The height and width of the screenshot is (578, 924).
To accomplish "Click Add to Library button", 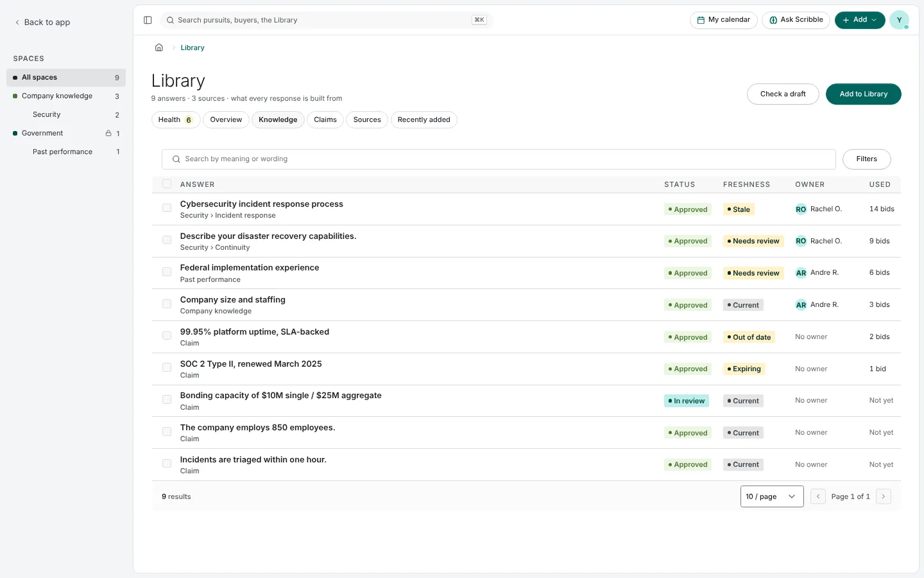I will point(864,94).
